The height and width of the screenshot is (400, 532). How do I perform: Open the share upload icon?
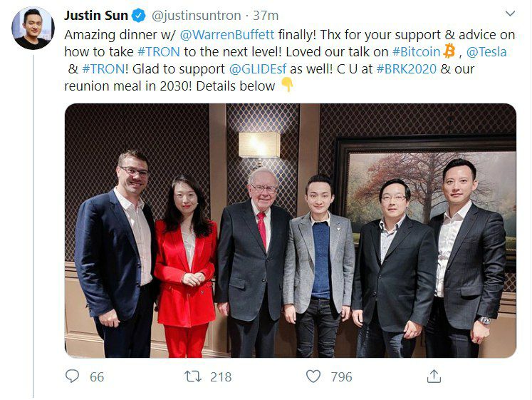pyautogui.click(x=434, y=376)
